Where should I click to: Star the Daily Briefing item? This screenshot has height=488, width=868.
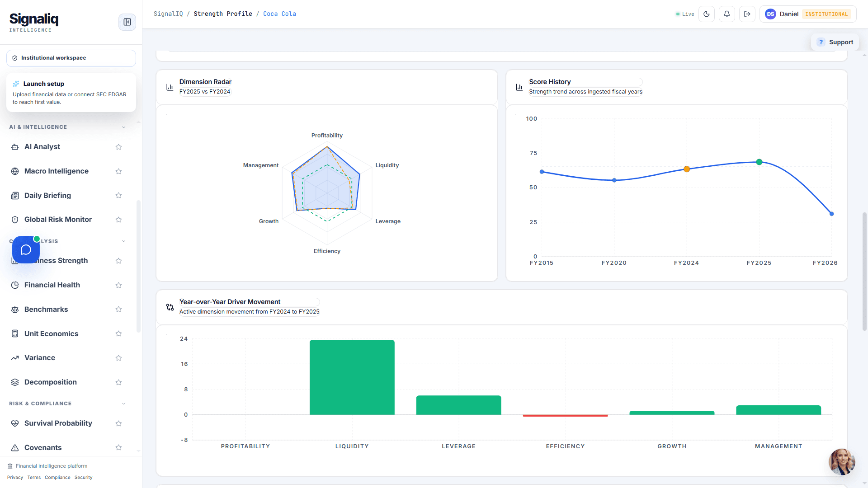[x=118, y=195]
